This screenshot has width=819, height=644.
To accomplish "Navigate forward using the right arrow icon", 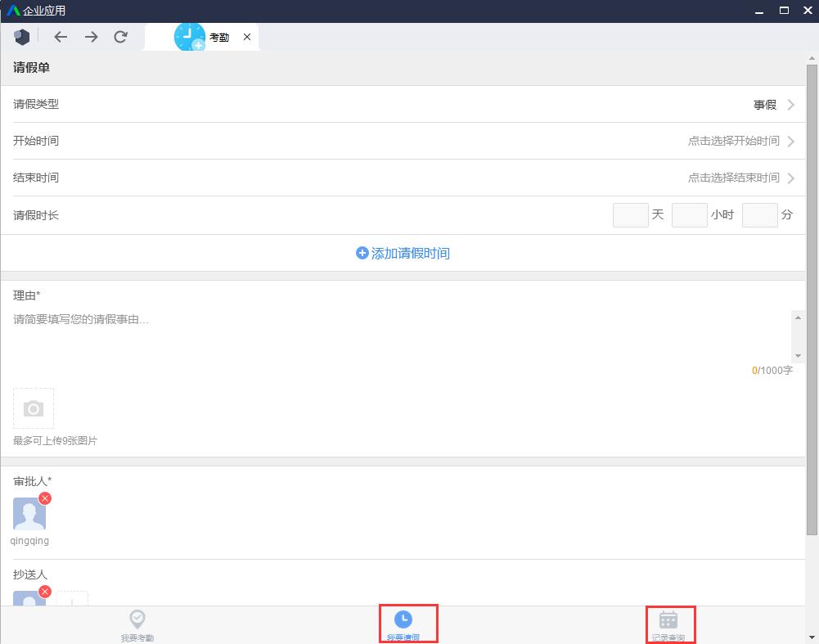I will 91,36.
